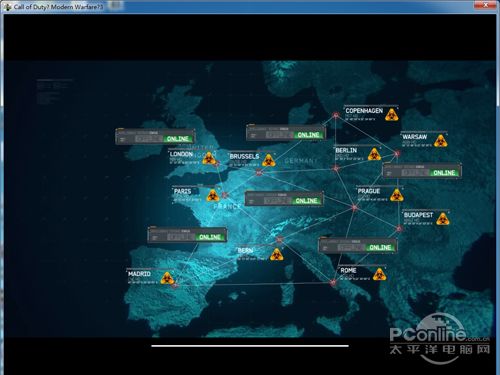Screen dimensions: 500x375
Task: Select the Rome biohazard icon
Action: 379,275
